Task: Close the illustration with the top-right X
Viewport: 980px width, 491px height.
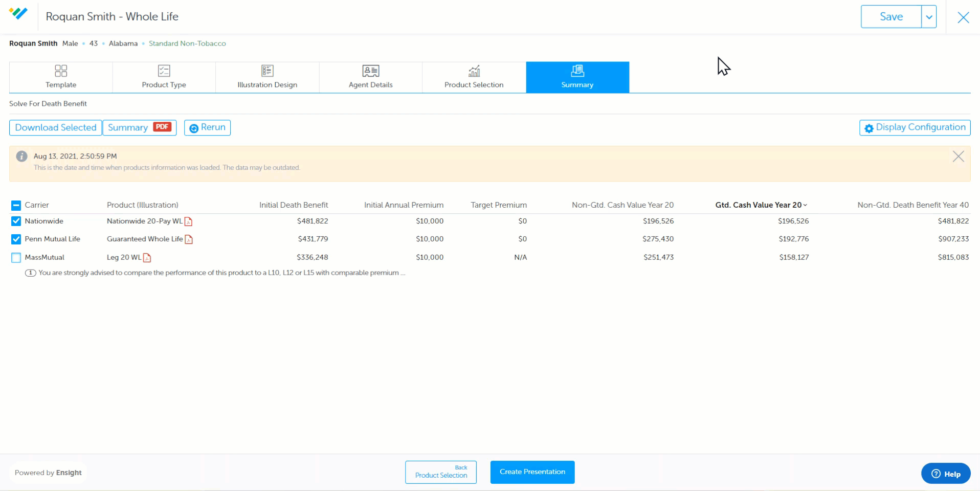Action: tap(963, 17)
